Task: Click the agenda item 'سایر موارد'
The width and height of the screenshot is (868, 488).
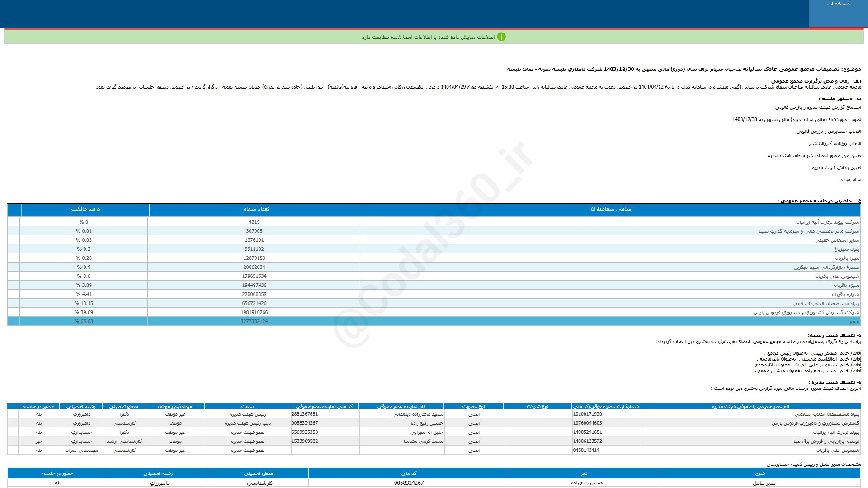Action: tap(851, 180)
